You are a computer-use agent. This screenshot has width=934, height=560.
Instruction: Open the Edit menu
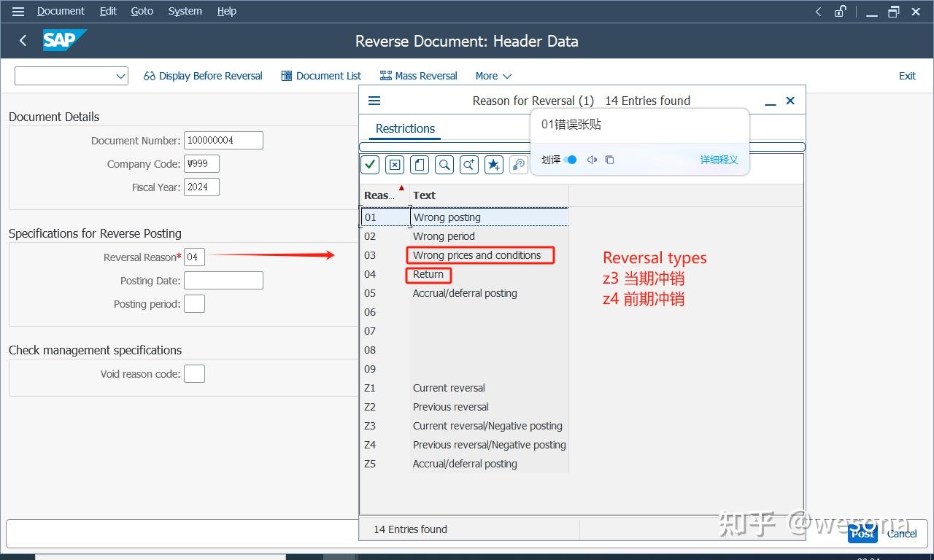(x=108, y=11)
